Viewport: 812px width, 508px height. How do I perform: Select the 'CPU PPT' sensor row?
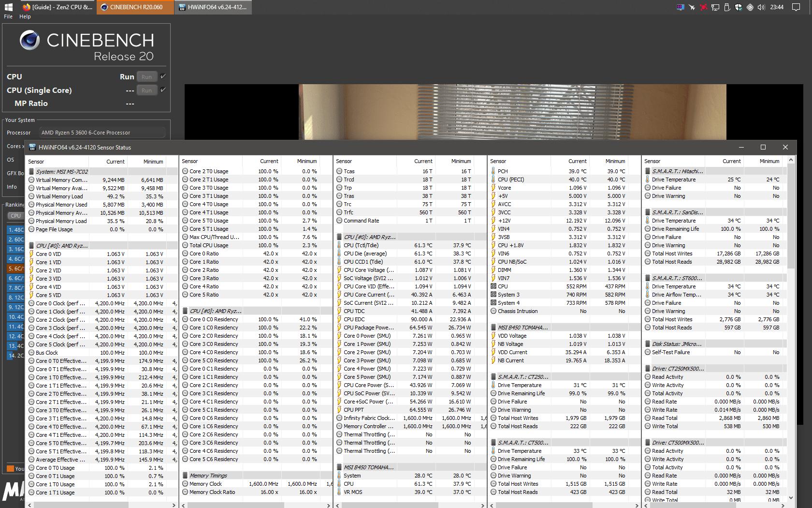tap(410, 410)
